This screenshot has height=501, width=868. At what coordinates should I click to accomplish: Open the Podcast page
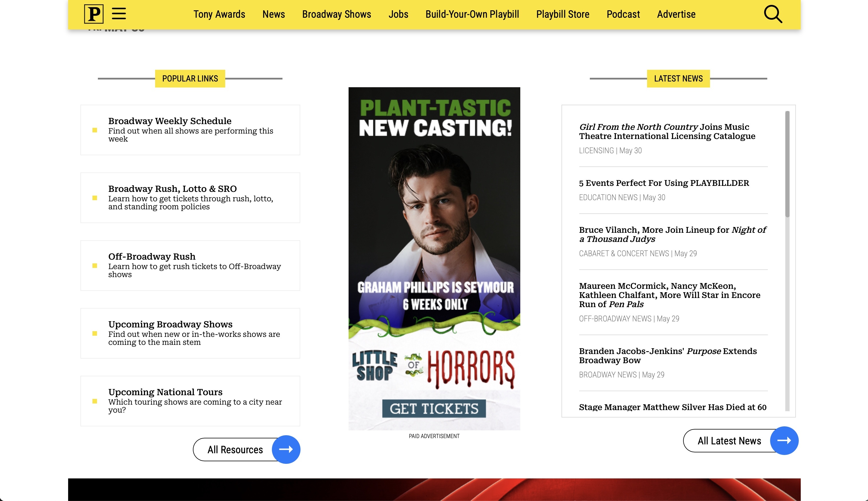pos(623,14)
